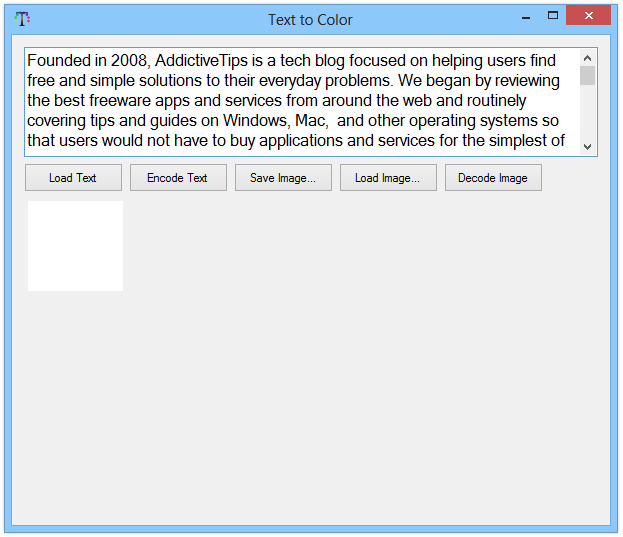Screen dimensions: 623x537
Task: Click the Load Text button
Action: point(73,178)
